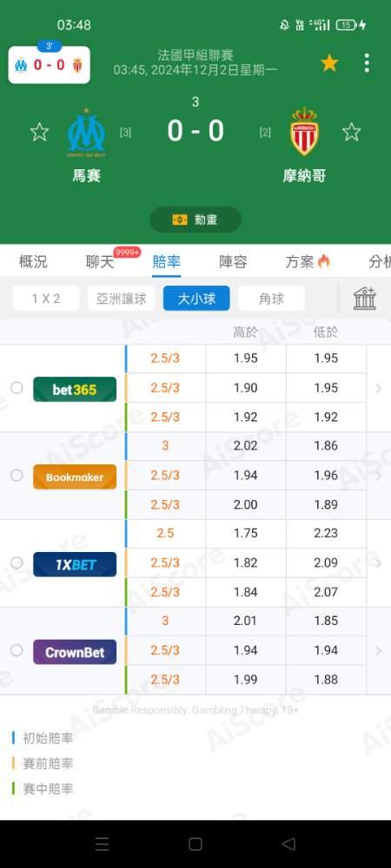The height and width of the screenshot is (868, 391).
Task: Tap Bookmaker pre-match under odds 1.96
Action: point(326,476)
